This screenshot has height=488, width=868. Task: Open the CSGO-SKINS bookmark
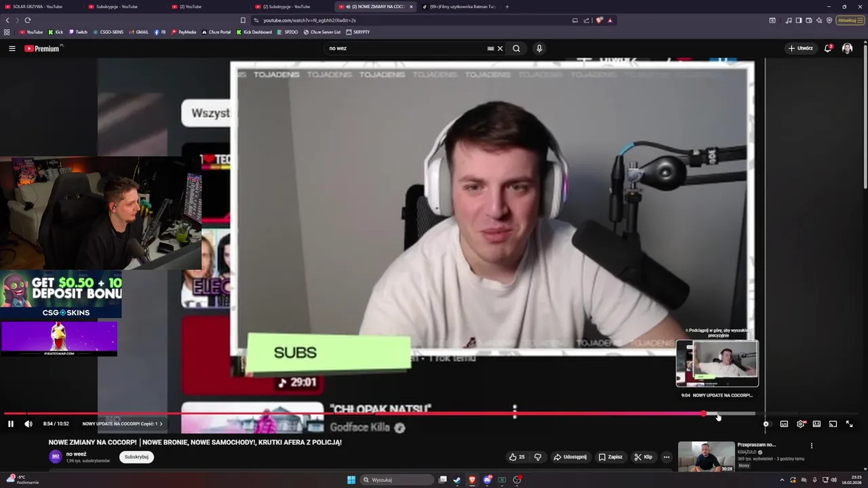108,32
